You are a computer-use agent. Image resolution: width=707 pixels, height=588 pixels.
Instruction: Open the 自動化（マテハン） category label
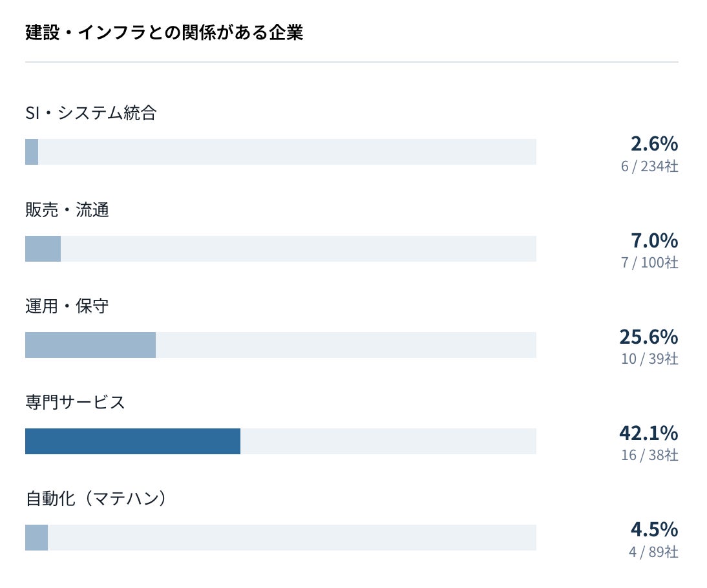[x=96, y=499]
